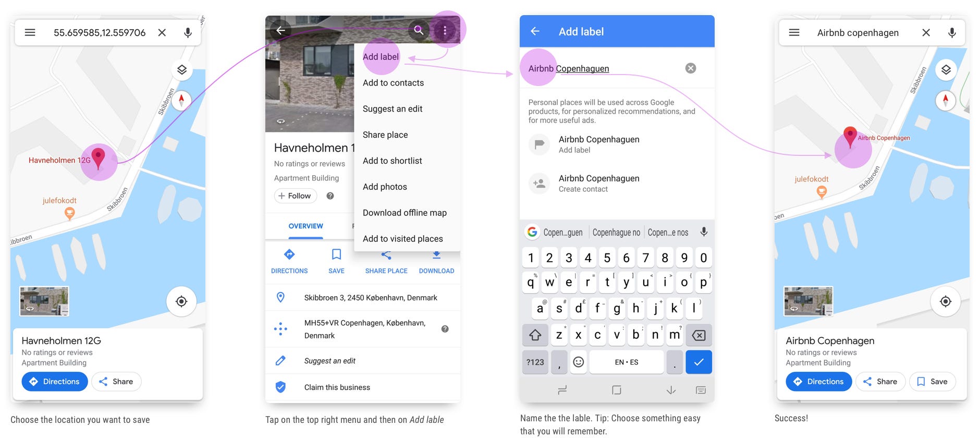Select address Skibbroen 3, 2450 København row
Image resolution: width=980 pixels, height=438 pixels.
(363, 298)
